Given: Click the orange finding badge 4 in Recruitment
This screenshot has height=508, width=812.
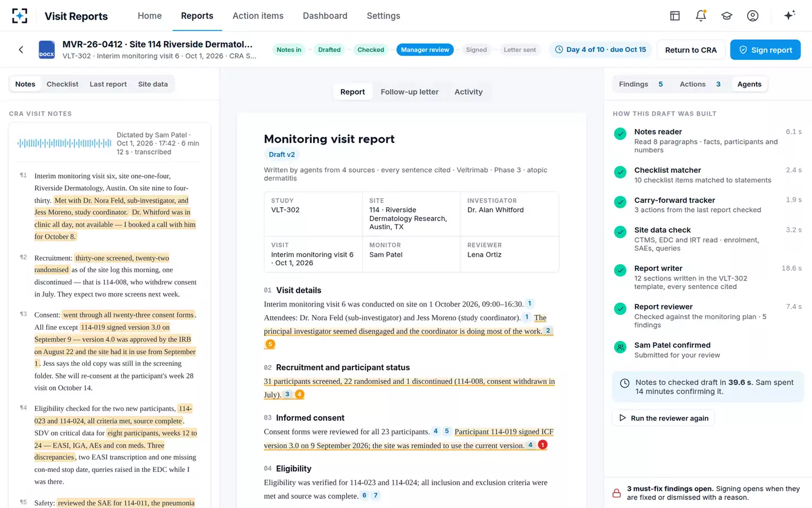Looking at the screenshot, I should tap(299, 395).
